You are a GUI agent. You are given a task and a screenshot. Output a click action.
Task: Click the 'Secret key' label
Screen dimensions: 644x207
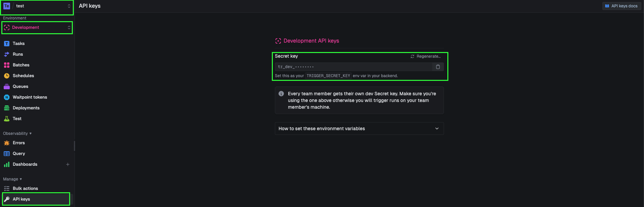click(286, 56)
